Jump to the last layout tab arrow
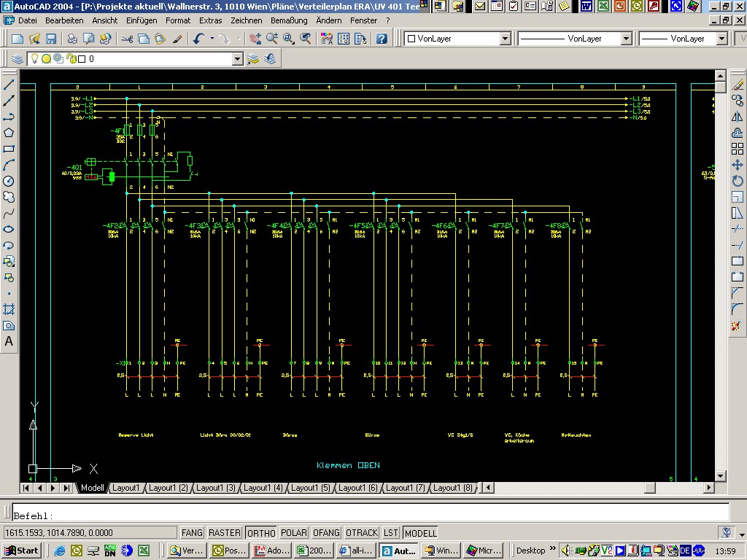The width and height of the screenshot is (747, 560). tap(66, 488)
